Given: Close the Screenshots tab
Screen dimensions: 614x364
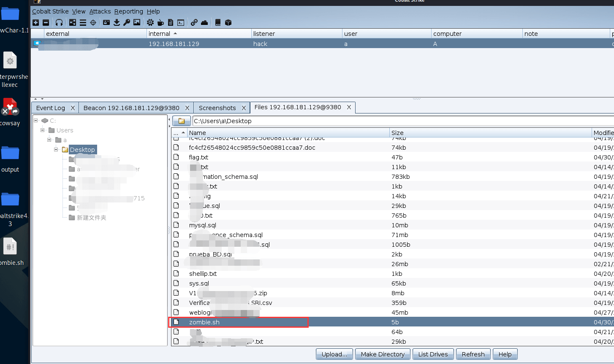Looking at the screenshot, I should point(244,108).
